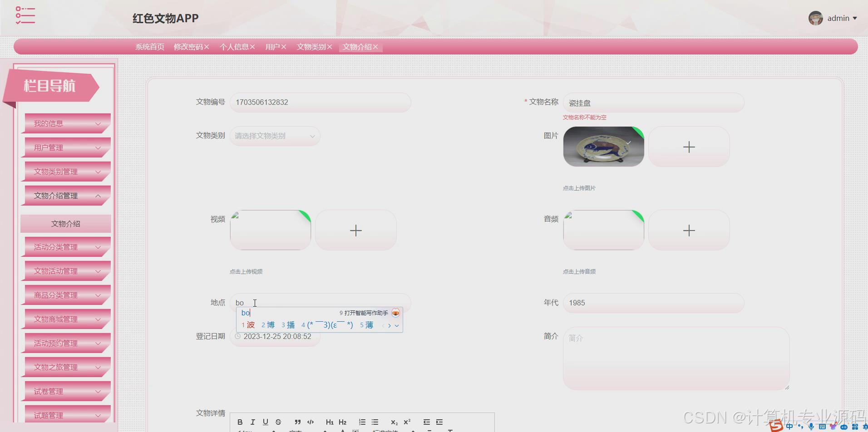Select candidate 波 from the IME popup

[251, 325]
